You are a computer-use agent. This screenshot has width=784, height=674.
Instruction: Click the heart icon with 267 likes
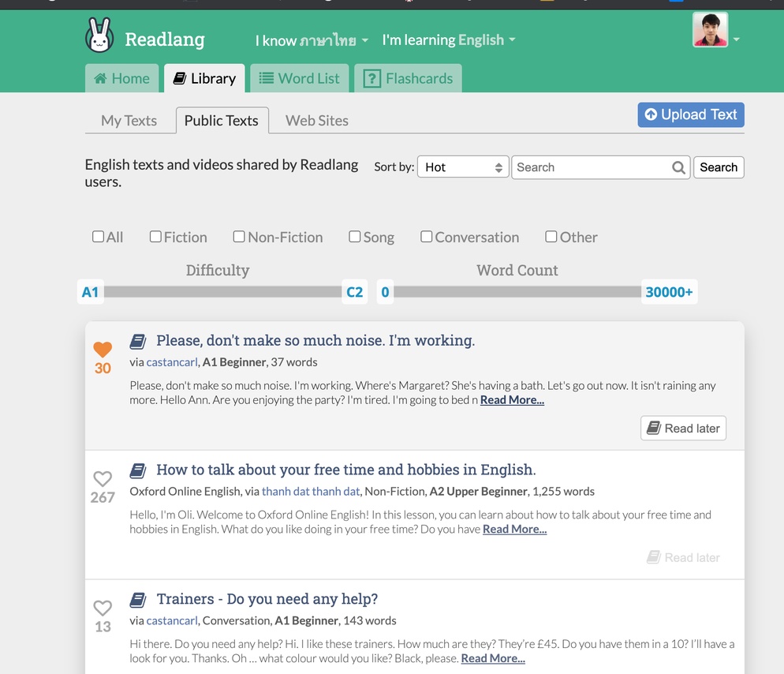[103, 479]
